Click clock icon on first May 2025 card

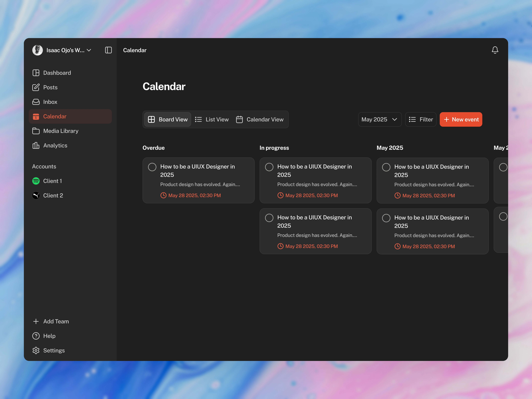398,196
